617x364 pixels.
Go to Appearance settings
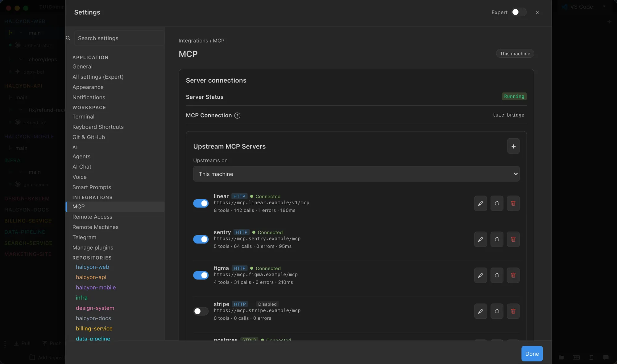(x=115, y=87)
